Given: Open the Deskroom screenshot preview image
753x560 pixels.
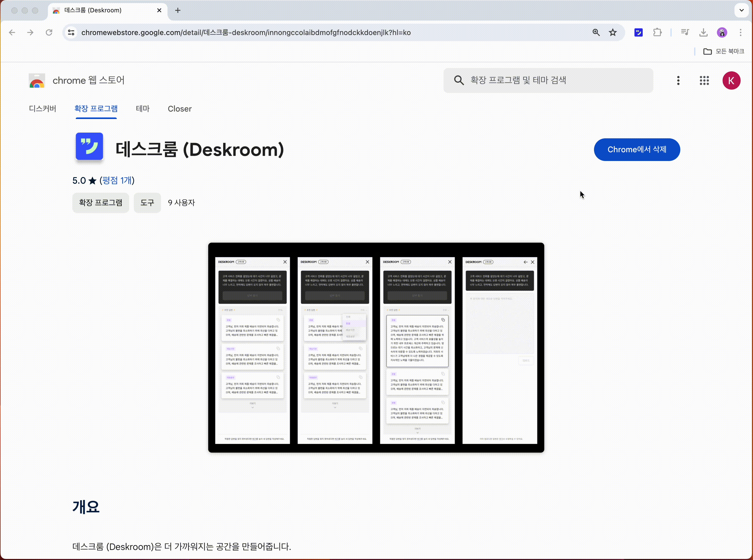Looking at the screenshot, I should pos(376,347).
